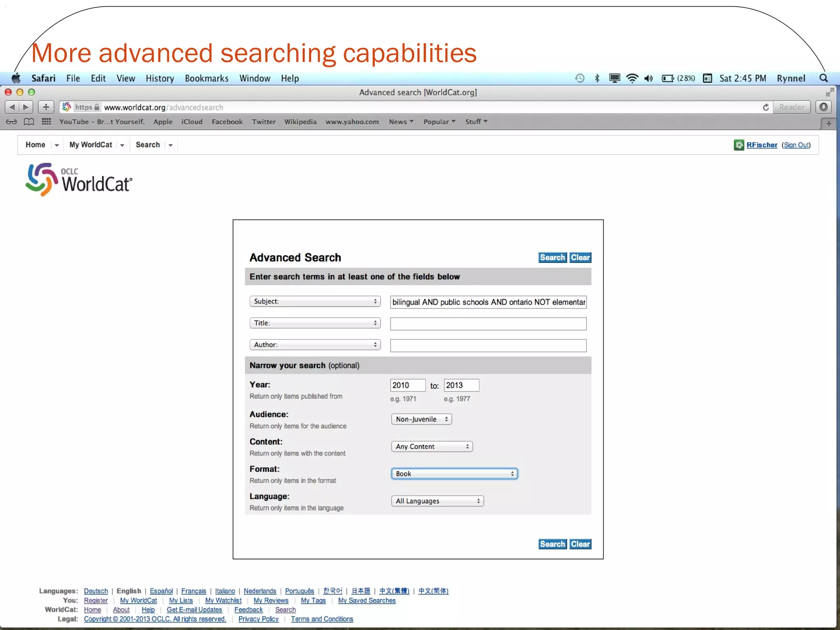Go forward with Safari forward arrow
Viewport: 840px width, 630px height.
click(26, 107)
